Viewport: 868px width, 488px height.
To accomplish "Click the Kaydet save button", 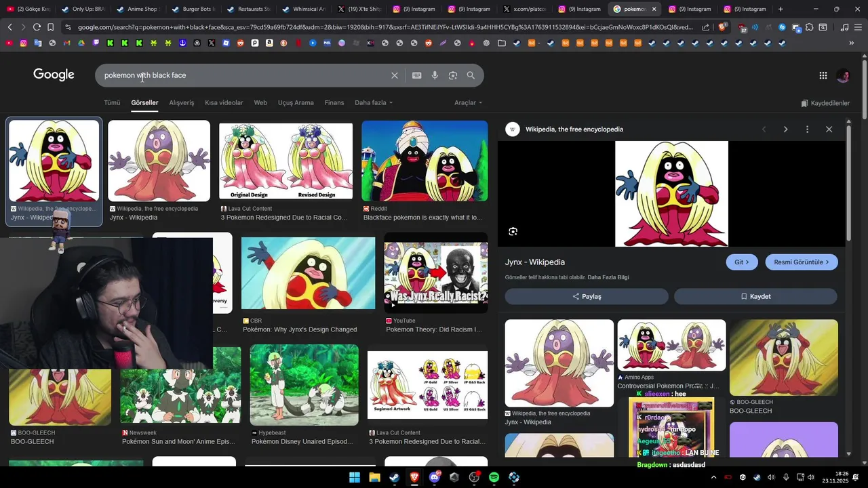I will pyautogui.click(x=755, y=296).
